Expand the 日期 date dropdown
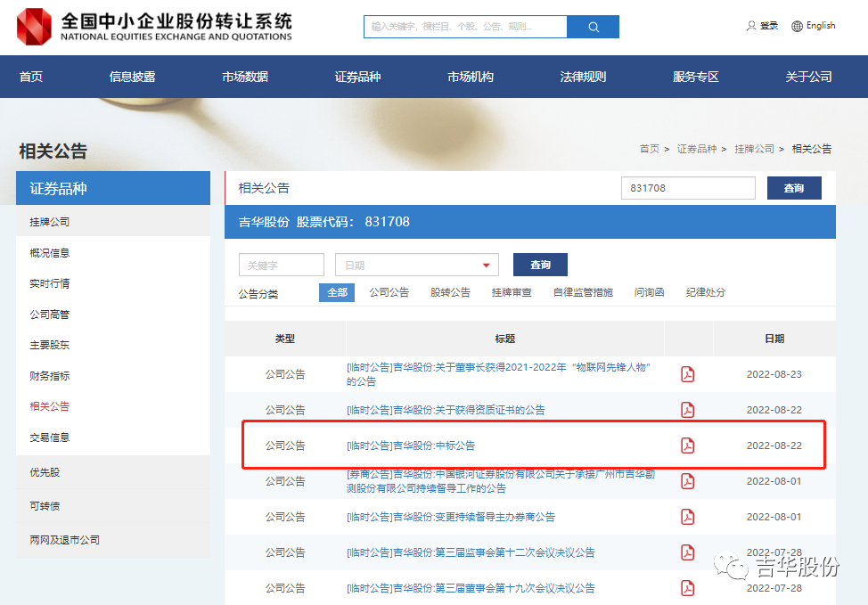This screenshot has height=605, width=868. (486, 266)
